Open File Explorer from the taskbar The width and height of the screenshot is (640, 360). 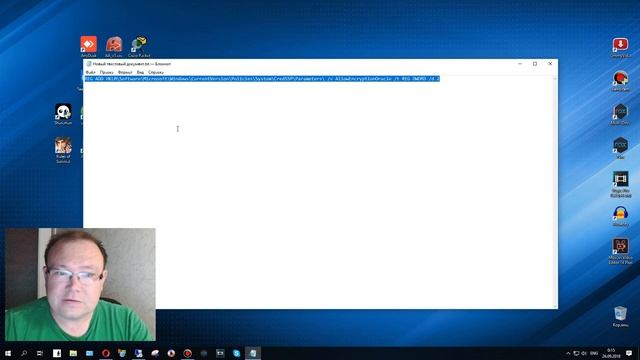(73, 353)
